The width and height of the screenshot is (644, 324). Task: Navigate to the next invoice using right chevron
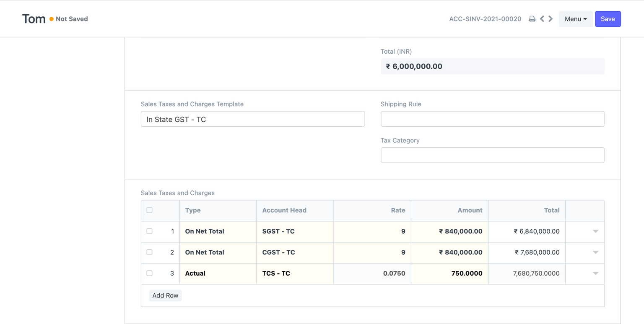tap(551, 19)
